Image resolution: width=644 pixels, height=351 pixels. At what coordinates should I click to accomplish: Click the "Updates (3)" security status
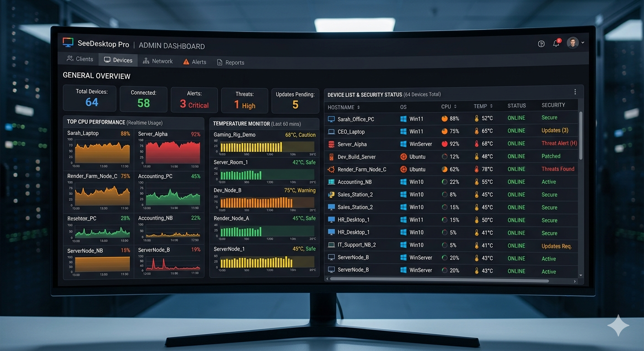click(555, 130)
